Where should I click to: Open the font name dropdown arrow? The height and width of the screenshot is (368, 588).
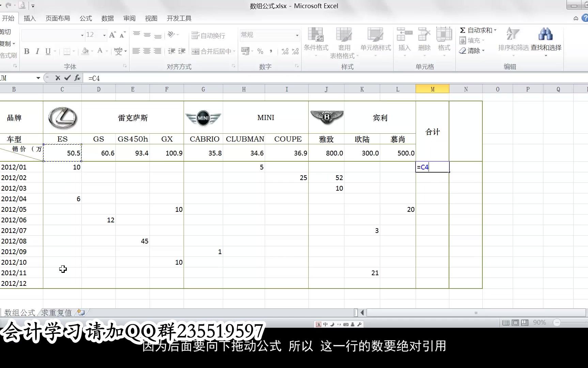click(82, 35)
